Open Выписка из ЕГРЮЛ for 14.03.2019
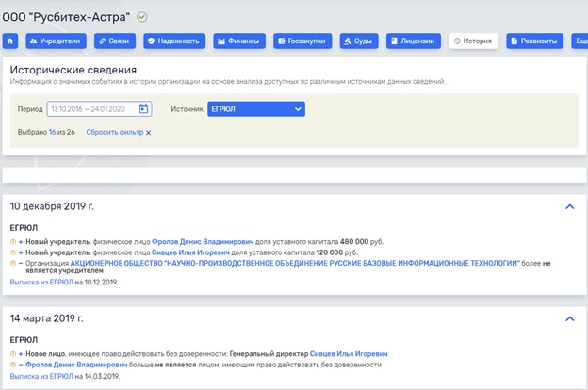This screenshot has height=390, width=588. (x=41, y=376)
